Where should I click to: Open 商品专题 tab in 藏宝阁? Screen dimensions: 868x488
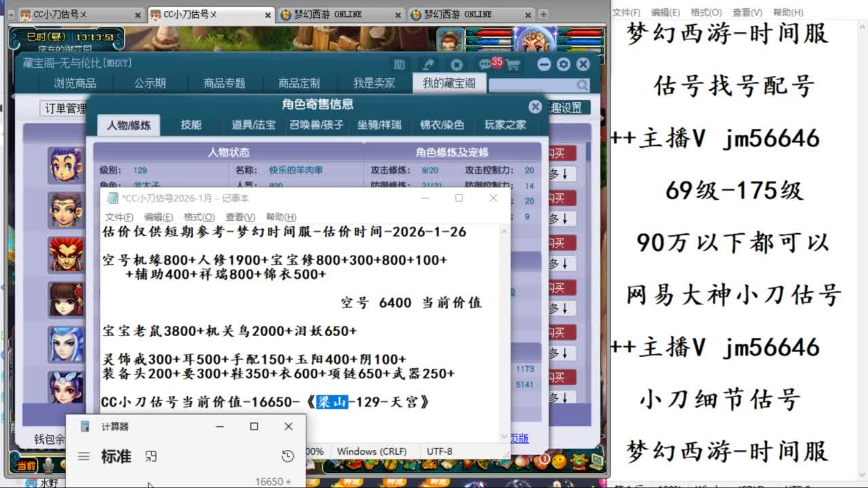click(x=224, y=83)
